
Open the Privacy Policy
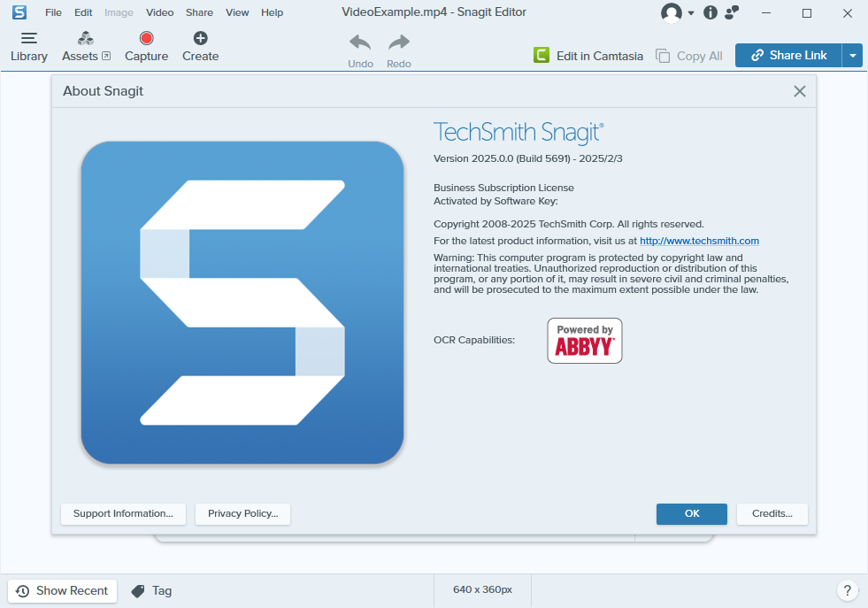click(x=242, y=514)
